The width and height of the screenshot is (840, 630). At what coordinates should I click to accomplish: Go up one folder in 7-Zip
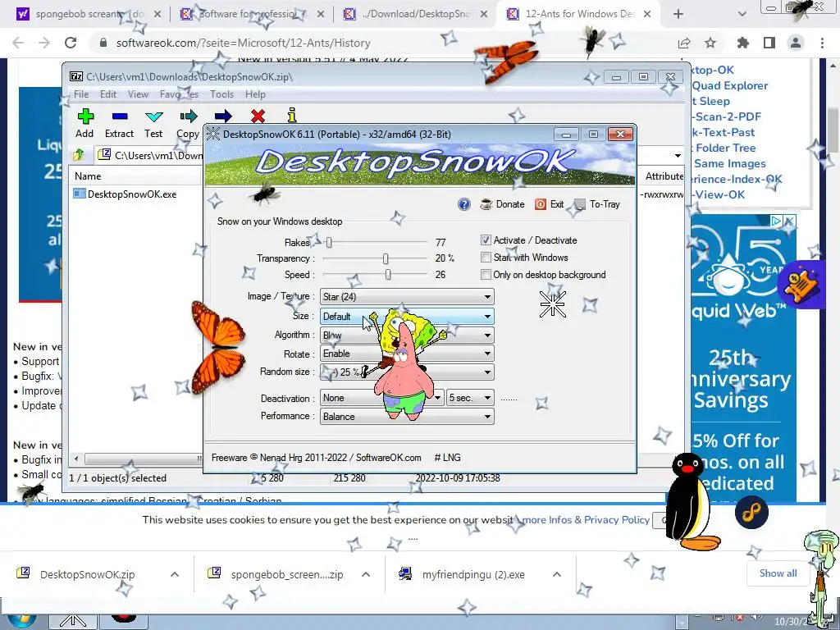[79, 155]
